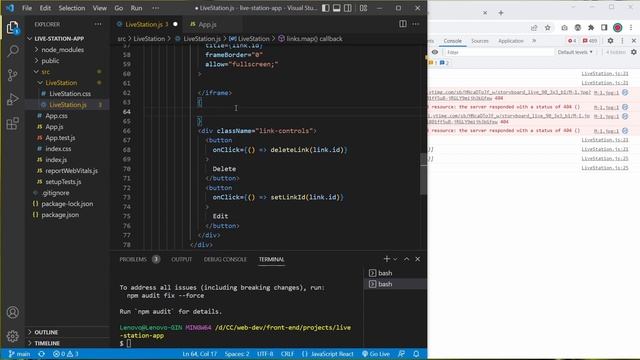Add a new terminal with plus icon
The width and height of the screenshot is (640, 360).
tap(387, 259)
